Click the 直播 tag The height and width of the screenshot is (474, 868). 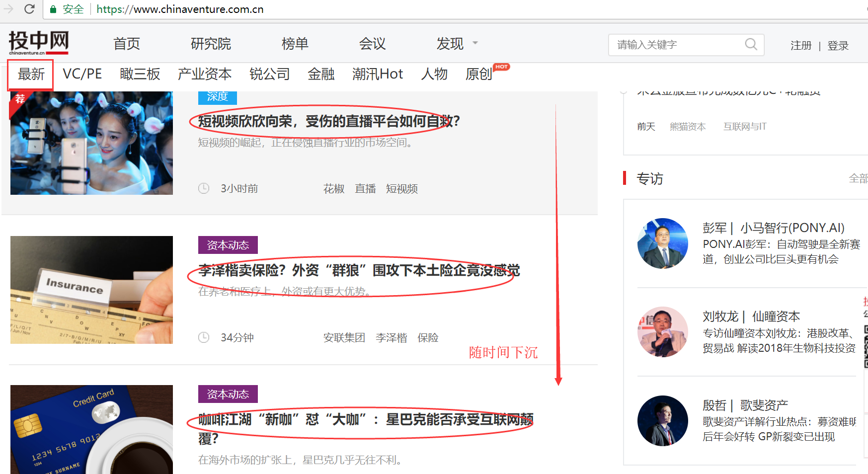click(x=365, y=189)
